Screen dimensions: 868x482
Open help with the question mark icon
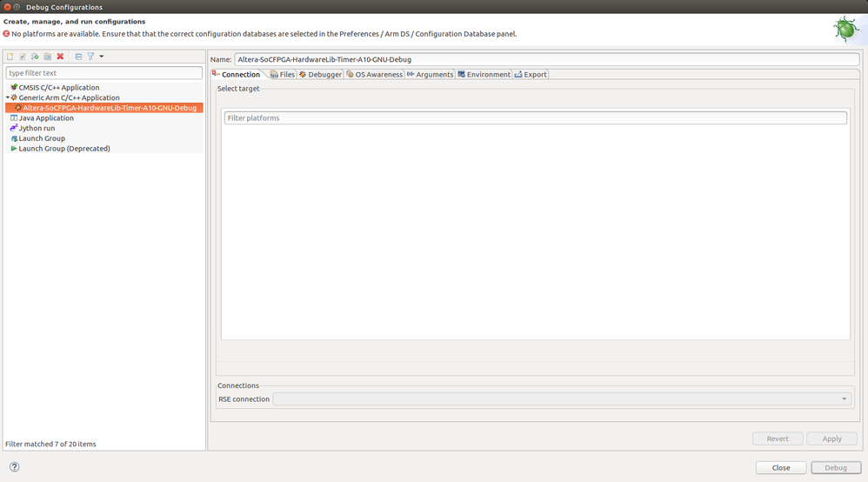(15, 467)
